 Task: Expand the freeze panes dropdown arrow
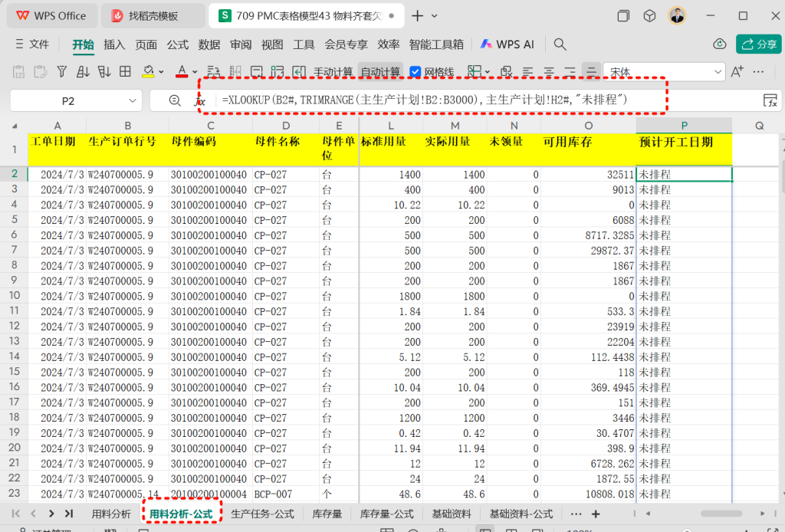point(488,72)
